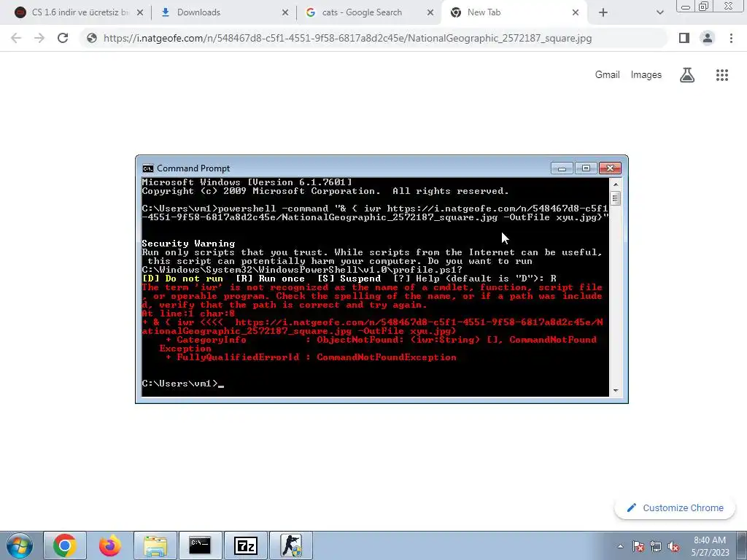The image size is (747, 560).
Task: Click the Security Warning text
Action: pyautogui.click(x=188, y=244)
